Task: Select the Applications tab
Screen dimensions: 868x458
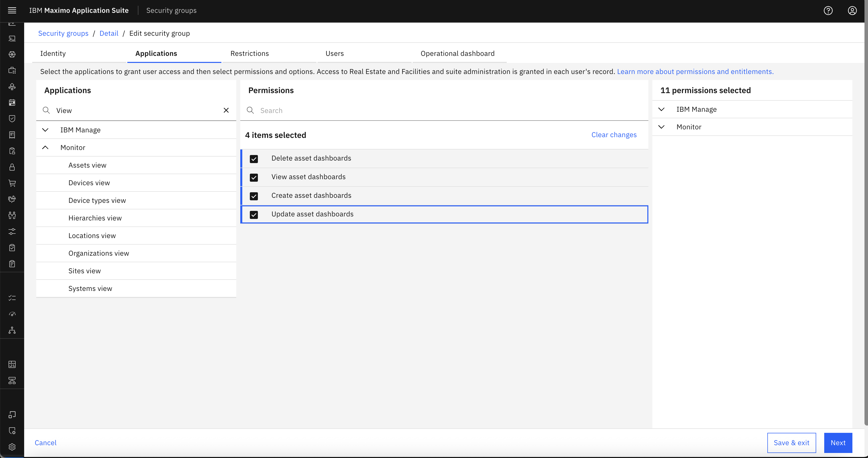Action: 174,54
